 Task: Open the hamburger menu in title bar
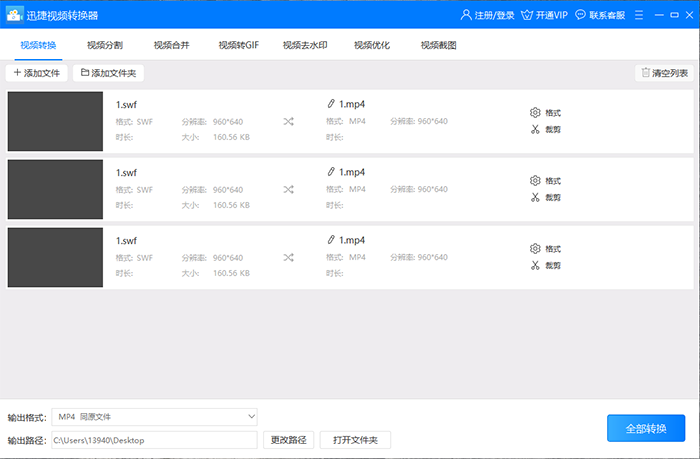click(639, 15)
